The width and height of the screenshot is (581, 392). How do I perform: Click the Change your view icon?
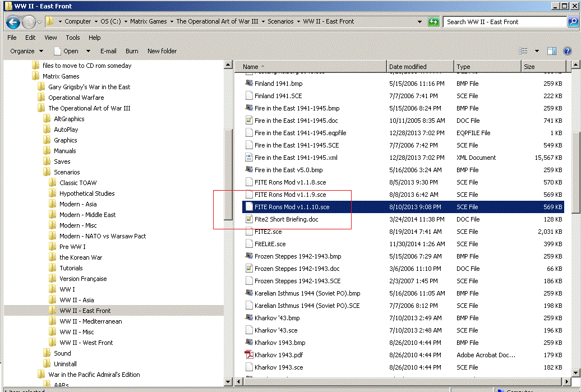(x=523, y=51)
